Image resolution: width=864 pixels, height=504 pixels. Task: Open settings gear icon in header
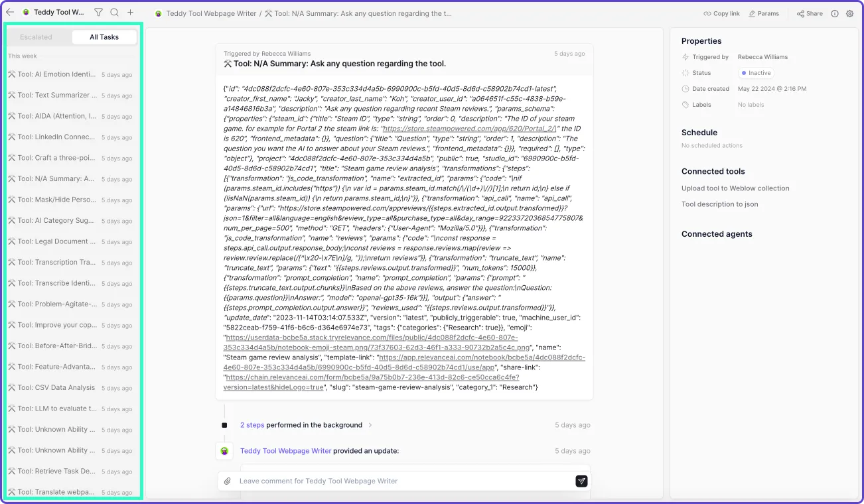coord(850,13)
